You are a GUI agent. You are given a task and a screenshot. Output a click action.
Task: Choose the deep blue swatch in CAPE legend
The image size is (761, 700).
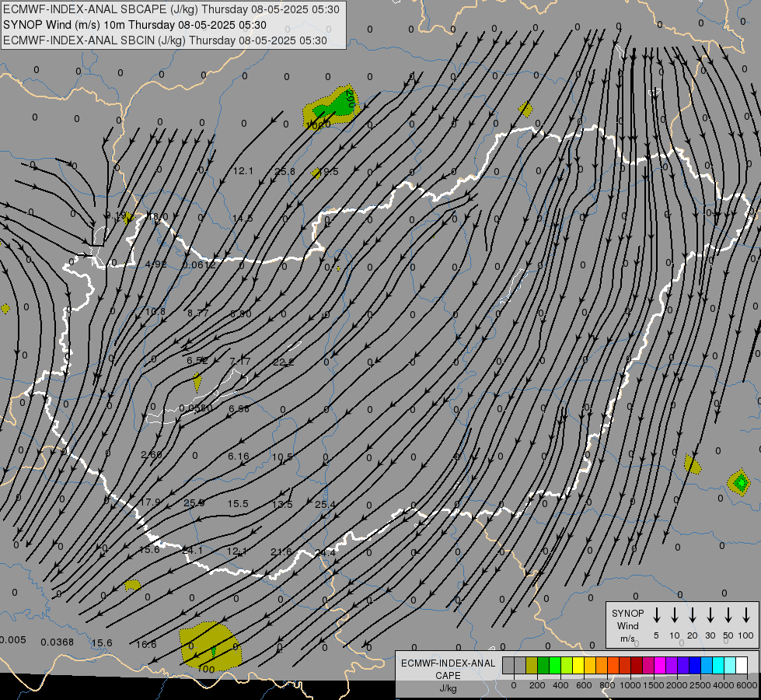pyautogui.click(x=695, y=666)
